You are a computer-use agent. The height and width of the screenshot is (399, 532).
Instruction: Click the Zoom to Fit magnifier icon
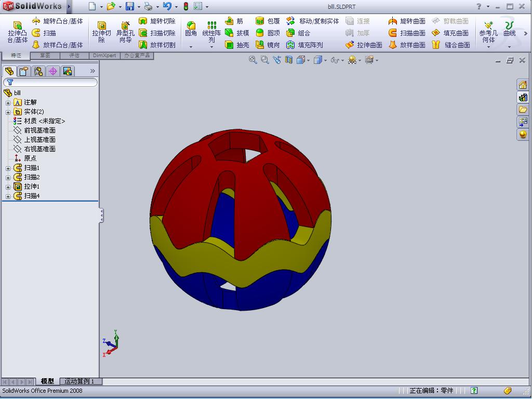(253, 60)
